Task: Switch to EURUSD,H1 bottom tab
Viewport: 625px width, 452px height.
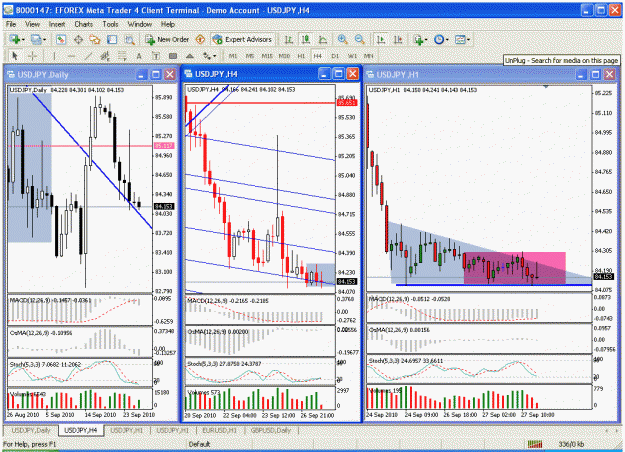Action: coord(219,430)
